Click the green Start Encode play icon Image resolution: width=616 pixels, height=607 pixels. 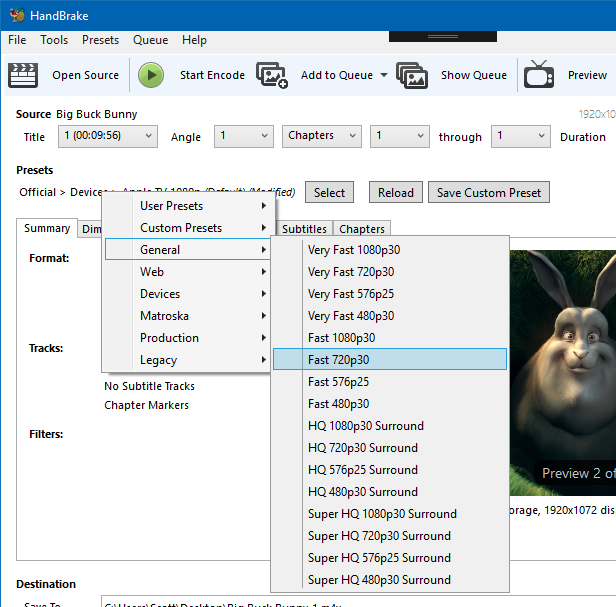151,75
